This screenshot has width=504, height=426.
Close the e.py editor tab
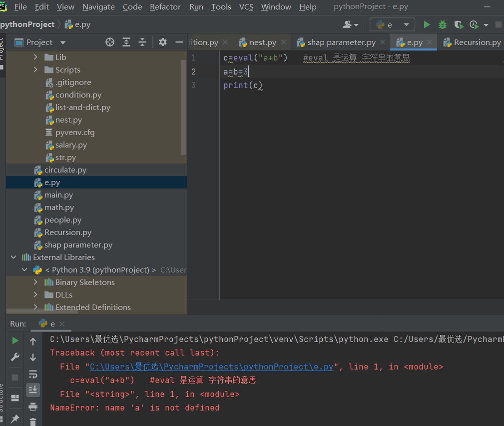(x=430, y=42)
